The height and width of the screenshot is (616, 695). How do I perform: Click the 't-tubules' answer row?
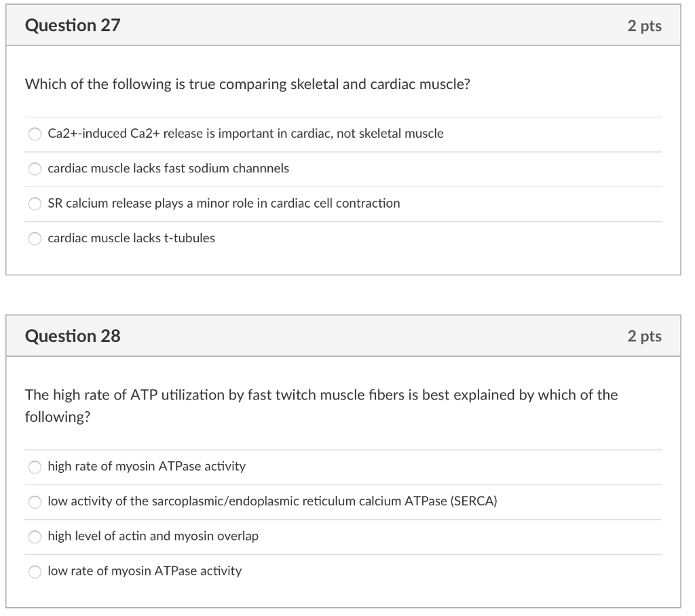click(x=131, y=238)
